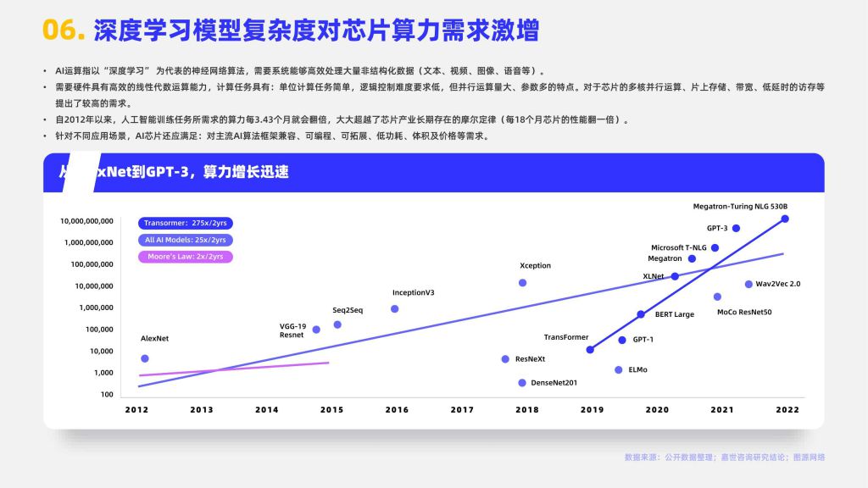
Task: Click the bullet beginning "针对不同应用场景"
Action: [x=272, y=136]
